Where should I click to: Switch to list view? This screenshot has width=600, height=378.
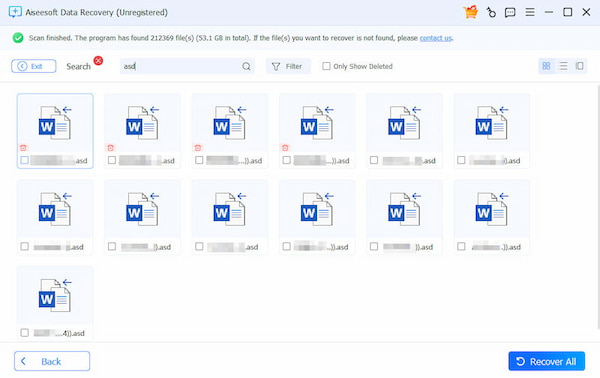563,66
